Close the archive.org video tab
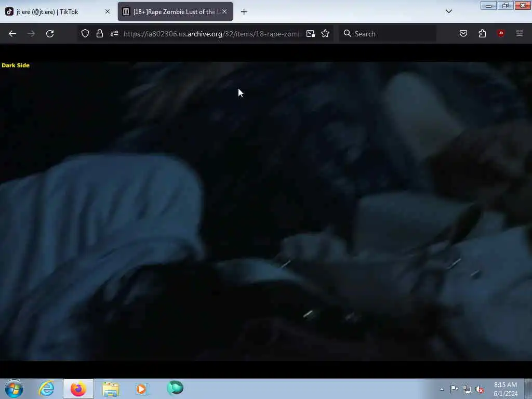The image size is (532, 399). pos(224,11)
